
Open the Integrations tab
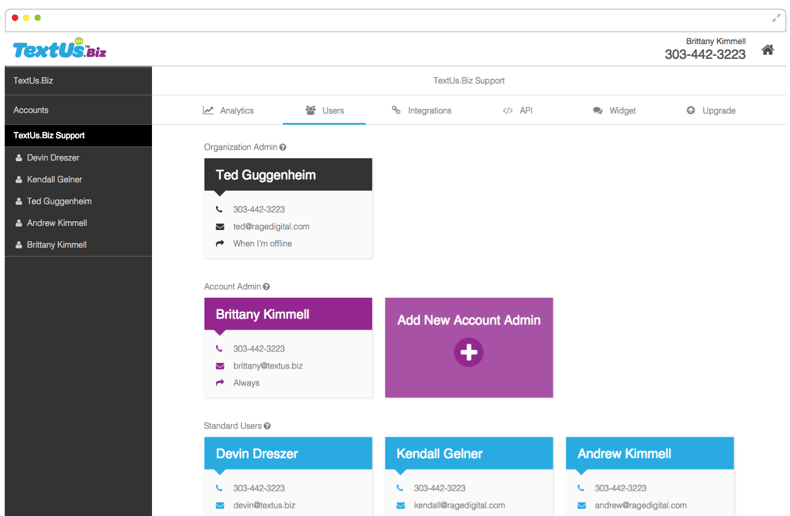422,110
